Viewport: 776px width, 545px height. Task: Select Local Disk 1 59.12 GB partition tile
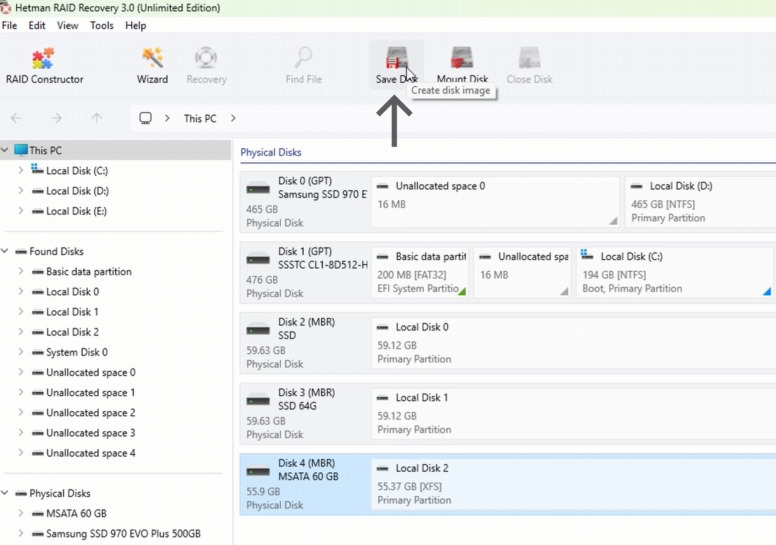(574, 413)
